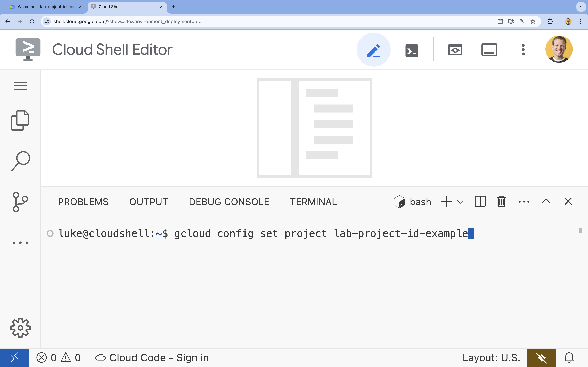Open the Source Control panel
Viewport: 588px width, 367px height.
point(20,202)
